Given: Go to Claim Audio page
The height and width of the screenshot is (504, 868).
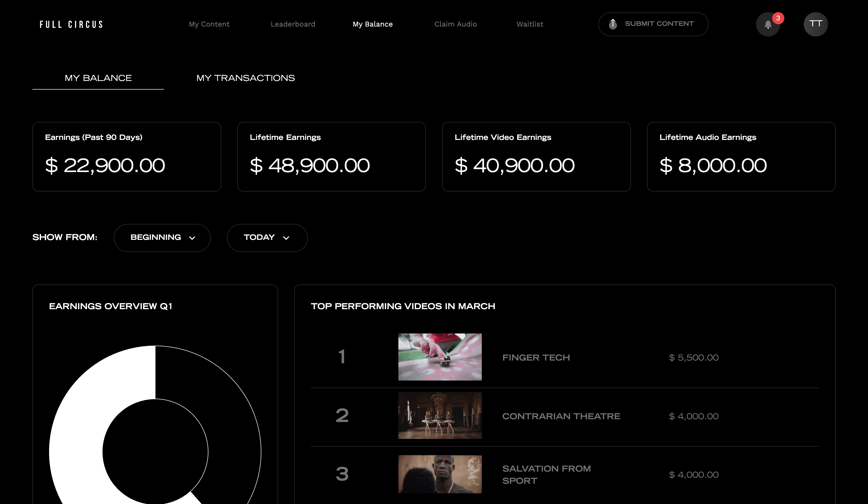Looking at the screenshot, I should pos(456,24).
